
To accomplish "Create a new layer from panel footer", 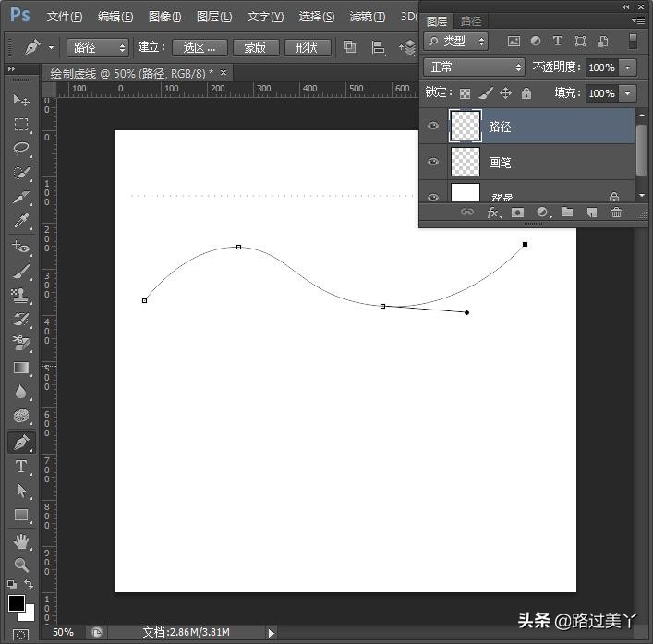I will (591, 213).
